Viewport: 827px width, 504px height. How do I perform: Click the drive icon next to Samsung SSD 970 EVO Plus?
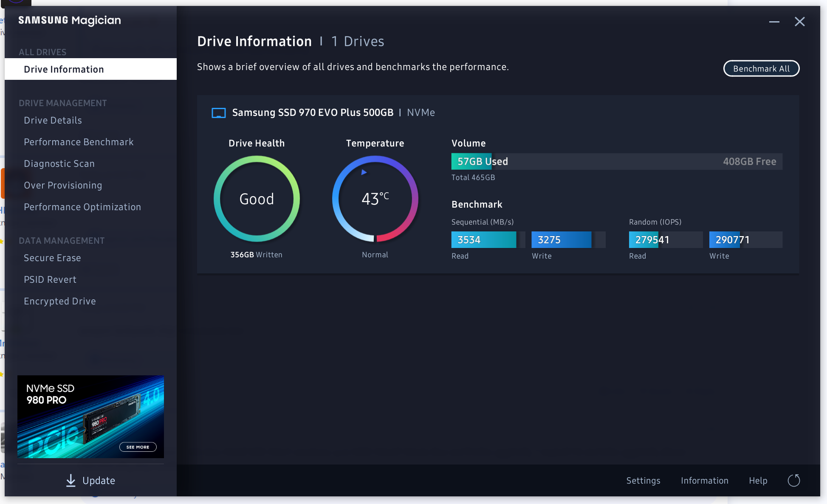219,113
